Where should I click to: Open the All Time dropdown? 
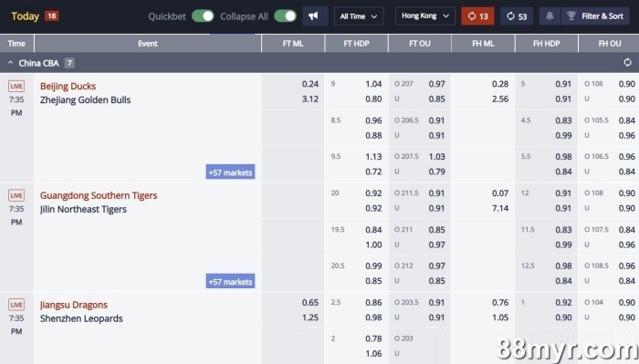pos(359,16)
